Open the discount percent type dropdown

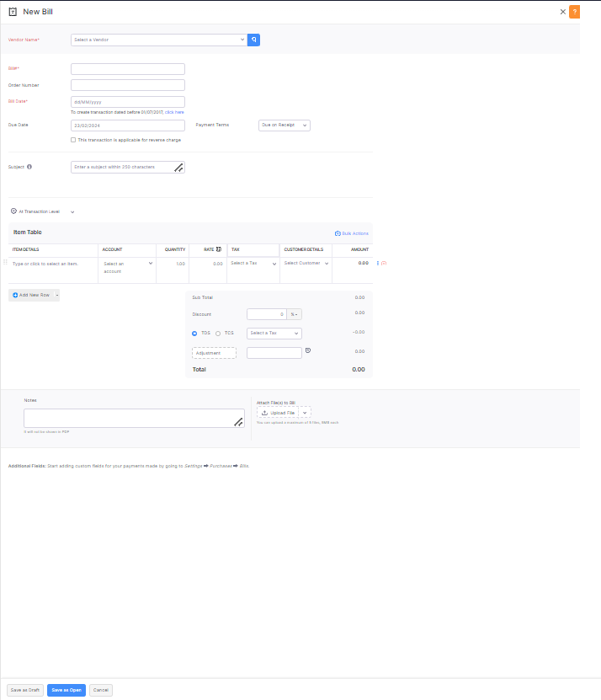[295, 314]
